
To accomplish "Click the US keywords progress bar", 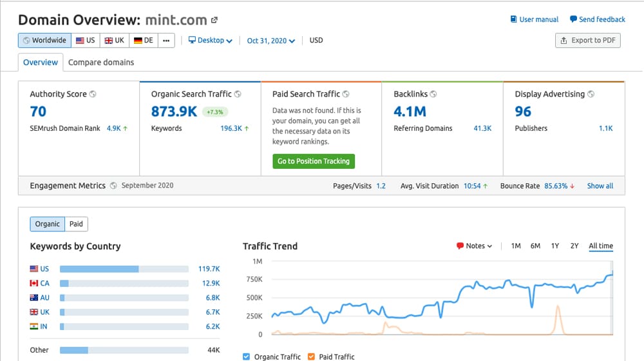I will (x=124, y=269).
